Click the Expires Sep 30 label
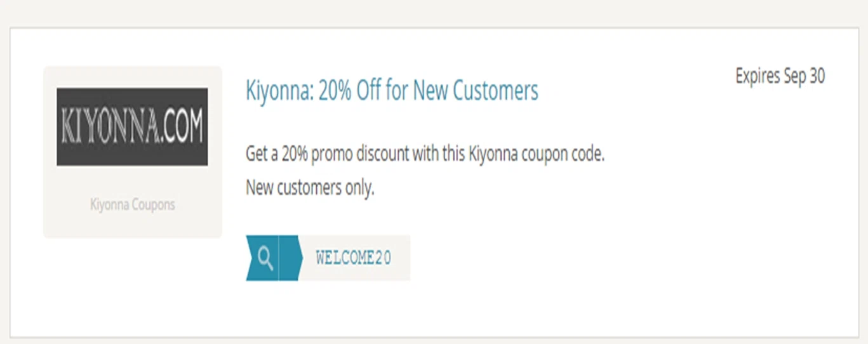This screenshot has width=868, height=344. [x=780, y=76]
